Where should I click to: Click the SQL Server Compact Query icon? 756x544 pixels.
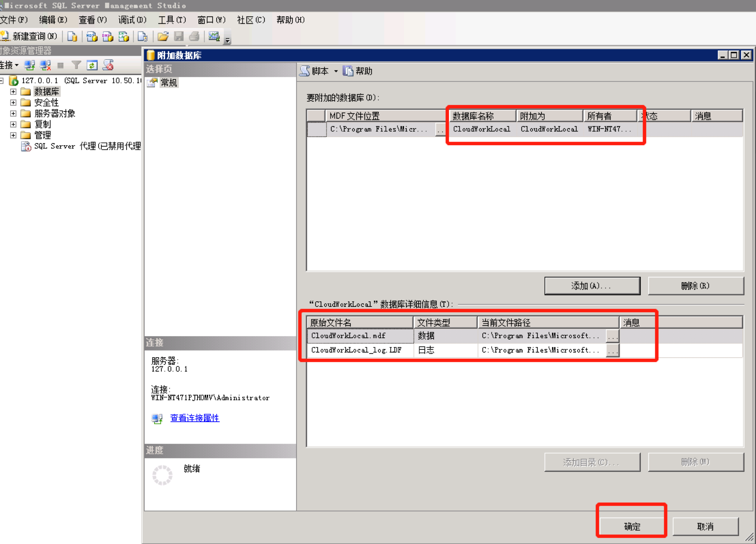142,36
